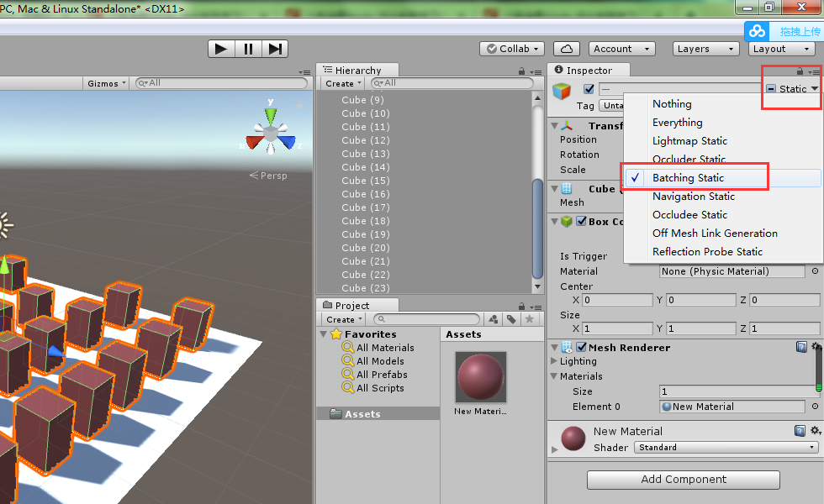Click the Mesh Renderer component icon
Screen dimensions: 824x504
pos(567,347)
